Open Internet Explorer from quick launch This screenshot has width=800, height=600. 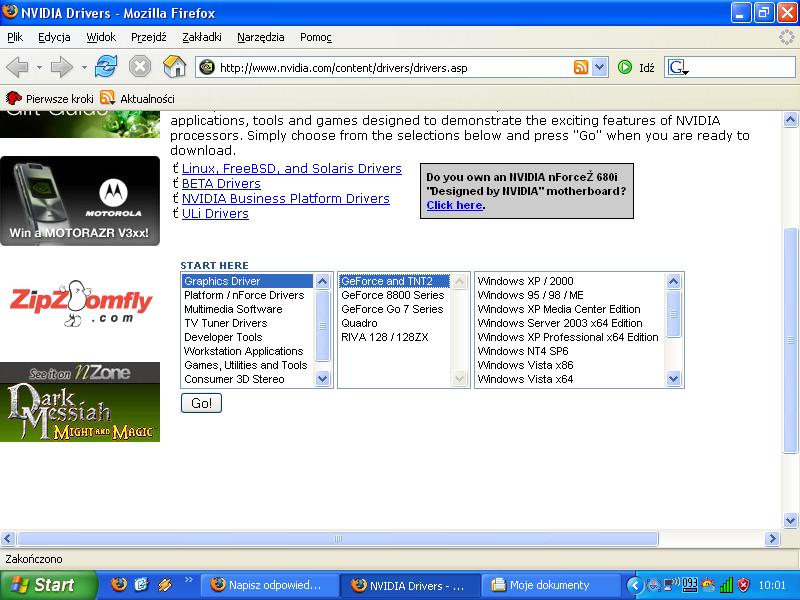click(x=142, y=584)
